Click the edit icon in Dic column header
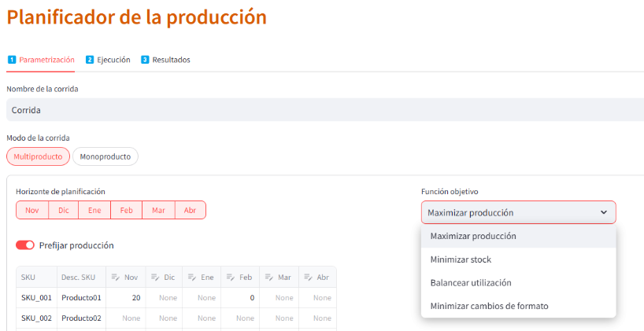The width and height of the screenshot is (644, 331). [x=154, y=278]
